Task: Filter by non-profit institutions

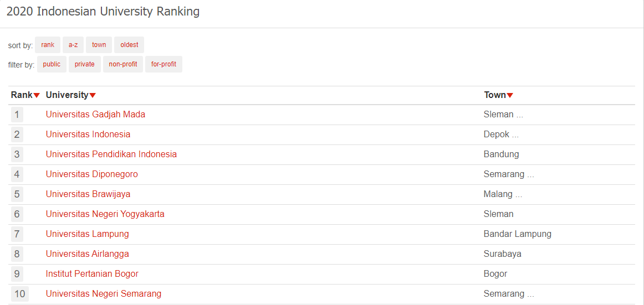Action: click(123, 64)
